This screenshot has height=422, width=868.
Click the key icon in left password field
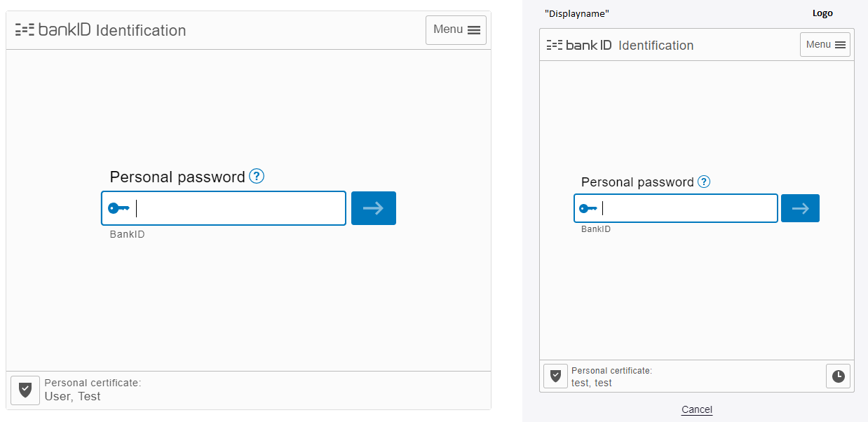point(118,208)
